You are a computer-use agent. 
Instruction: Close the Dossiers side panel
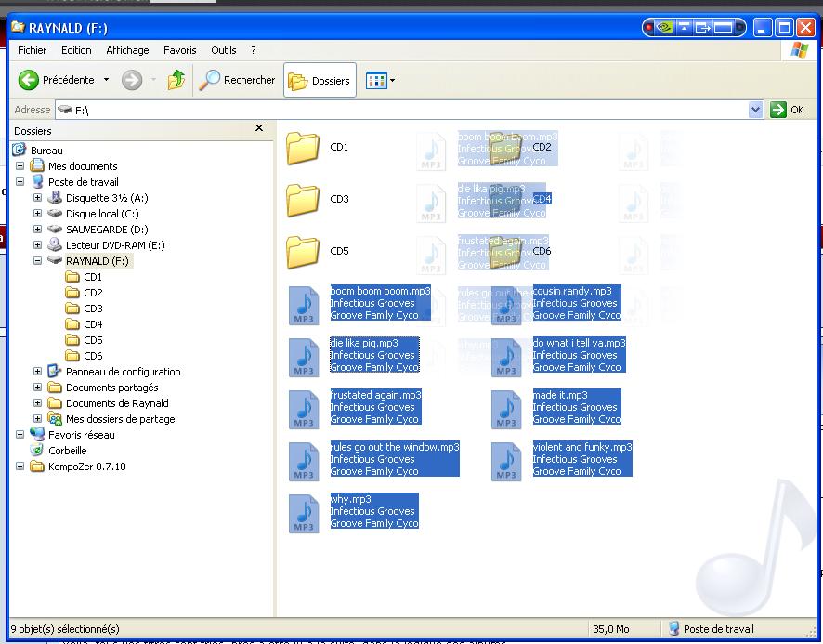click(259, 128)
